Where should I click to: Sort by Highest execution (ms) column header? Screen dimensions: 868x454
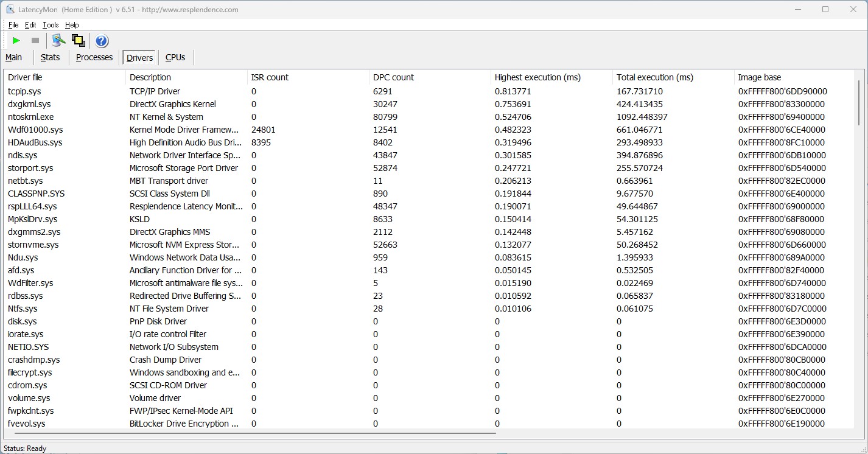551,77
